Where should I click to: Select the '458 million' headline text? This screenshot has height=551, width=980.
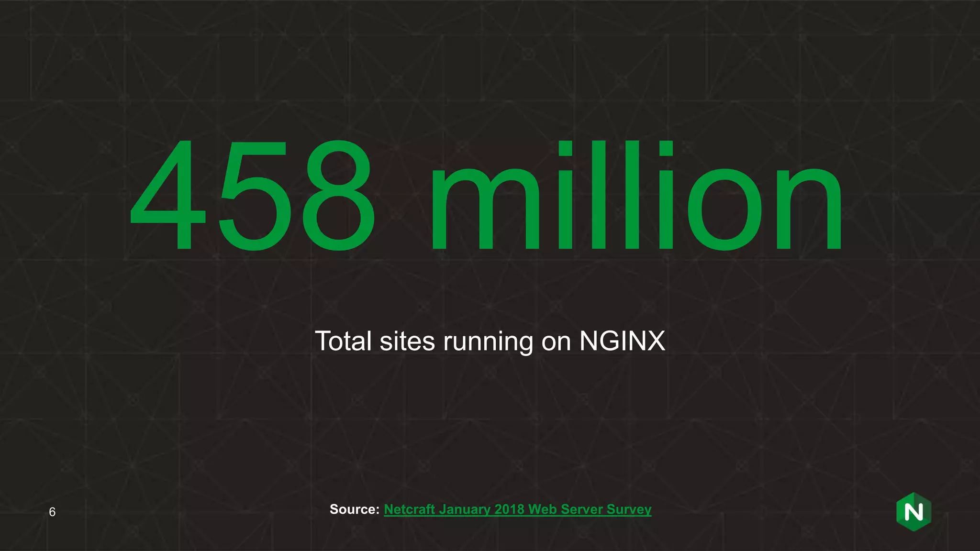coord(486,195)
